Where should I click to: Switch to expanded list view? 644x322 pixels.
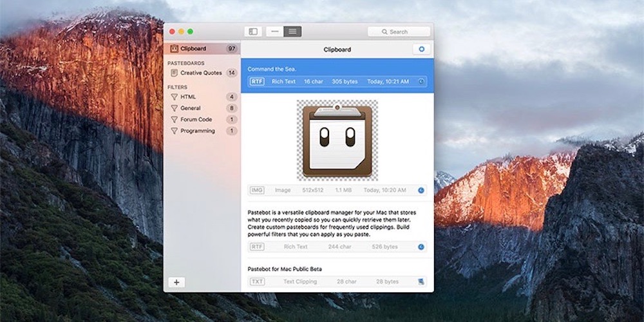[x=292, y=32]
